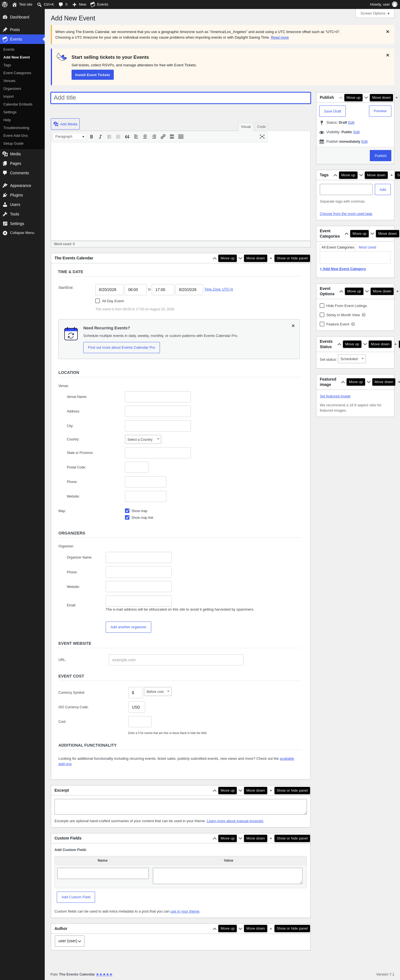Enable distraction-free writing mode

pyautogui.click(x=262, y=137)
